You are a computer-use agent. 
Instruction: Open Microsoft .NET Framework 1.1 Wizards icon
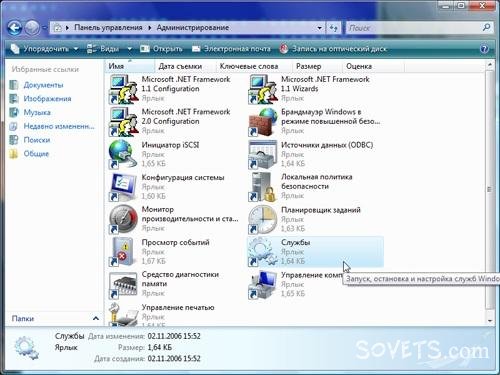point(263,89)
